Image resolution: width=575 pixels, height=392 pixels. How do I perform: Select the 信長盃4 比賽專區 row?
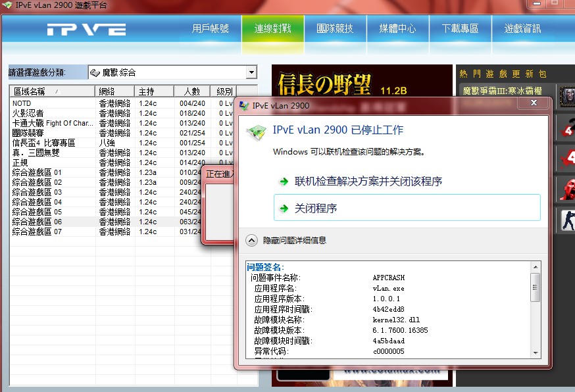pyautogui.click(x=122, y=143)
